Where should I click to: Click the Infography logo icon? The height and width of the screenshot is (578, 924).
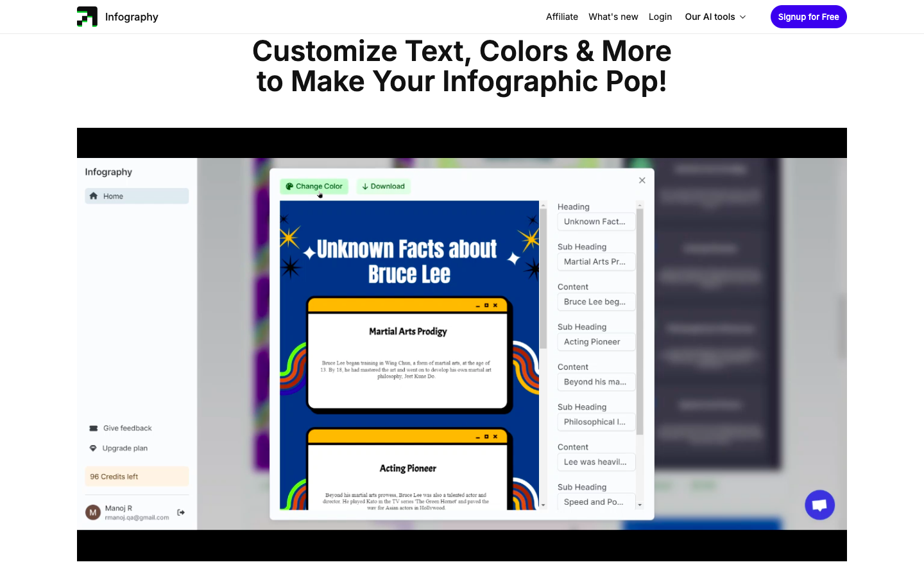(x=87, y=17)
